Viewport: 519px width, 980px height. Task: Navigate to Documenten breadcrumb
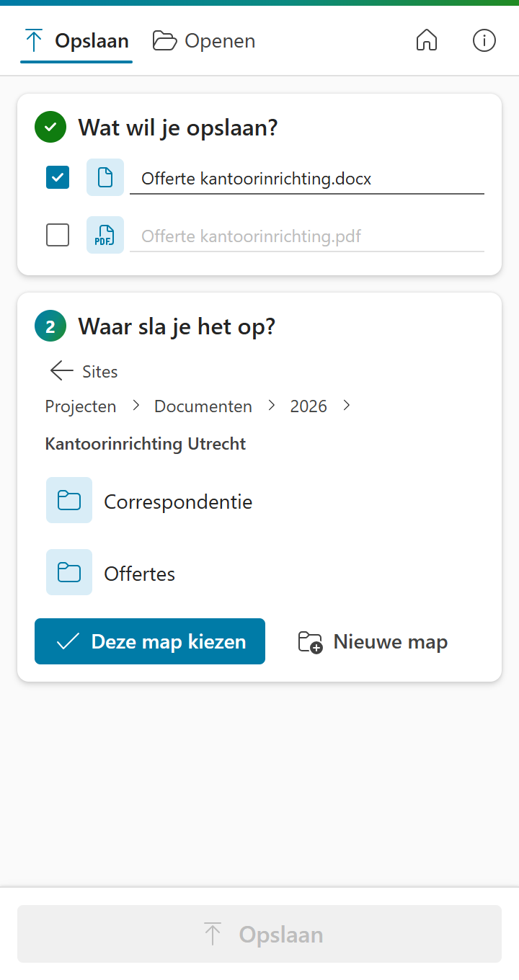click(x=203, y=406)
